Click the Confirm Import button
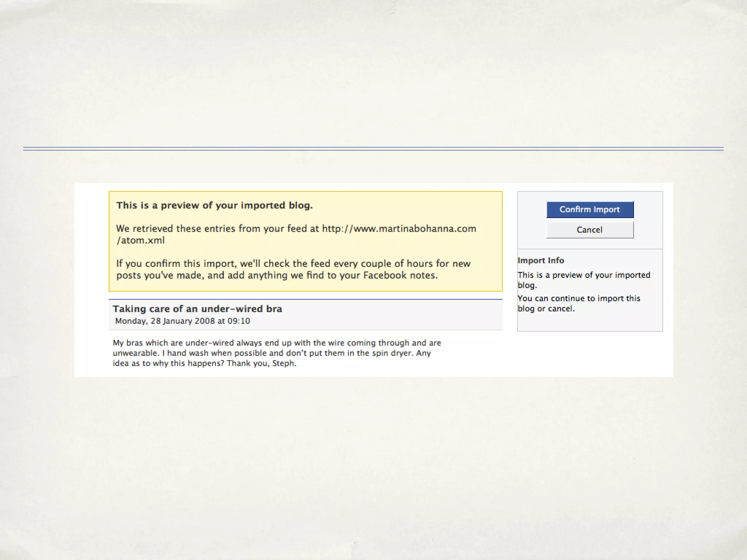 click(590, 210)
